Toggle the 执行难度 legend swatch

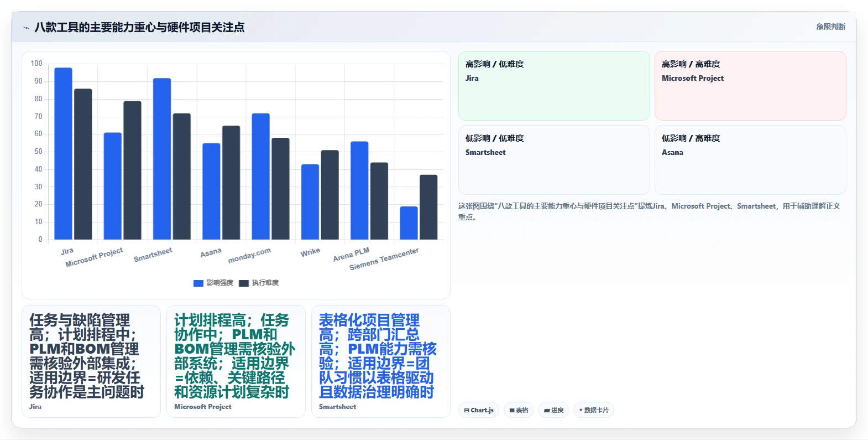[x=244, y=283]
